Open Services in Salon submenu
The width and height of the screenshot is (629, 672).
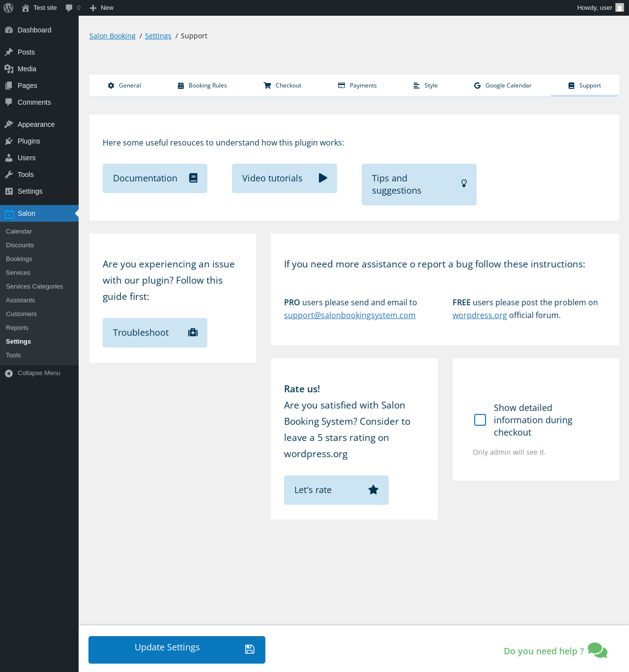click(x=18, y=273)
